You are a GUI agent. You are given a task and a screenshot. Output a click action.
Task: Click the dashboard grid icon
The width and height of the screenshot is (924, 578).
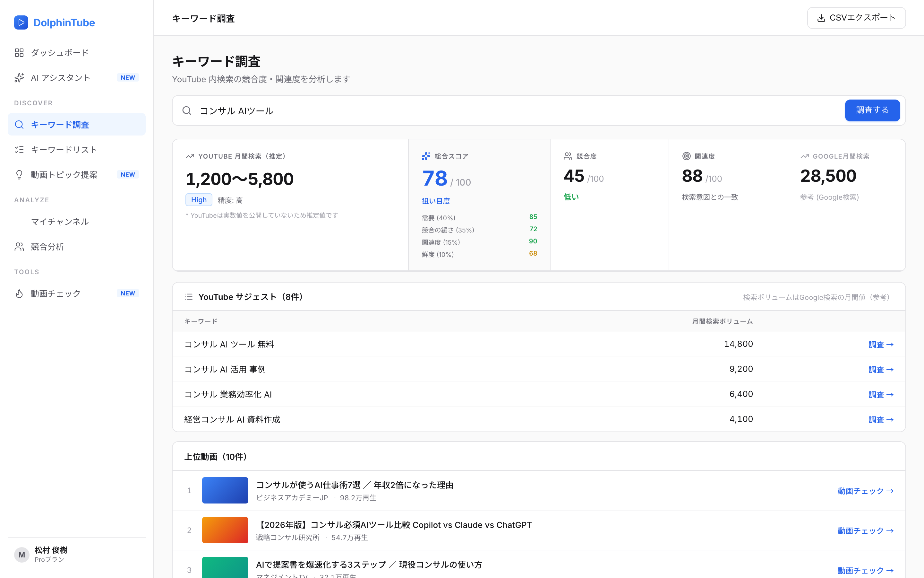[19, 52]
